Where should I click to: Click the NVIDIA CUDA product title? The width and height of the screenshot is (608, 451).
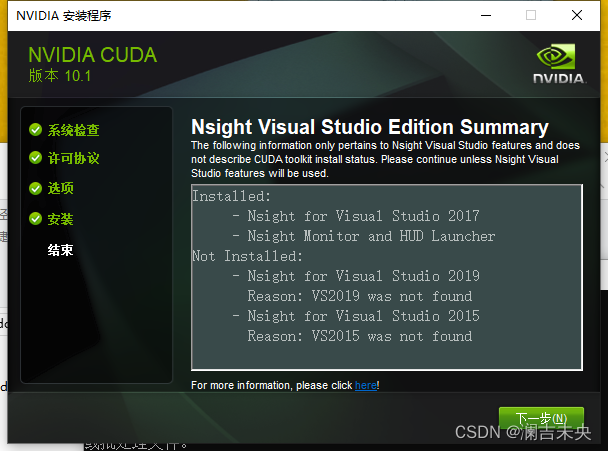(93, 55)
